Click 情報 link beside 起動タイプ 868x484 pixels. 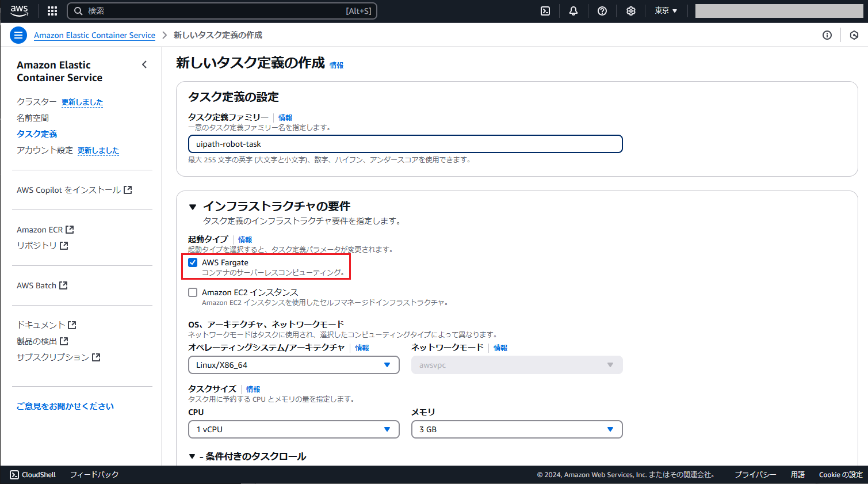[x=245, y=239]
